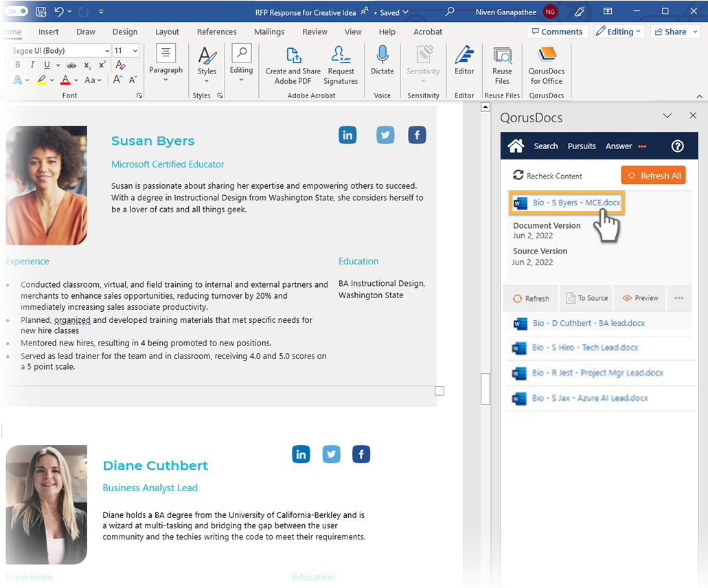
Task: Click the Save icon in the title bar
Action: coord(41,12)
